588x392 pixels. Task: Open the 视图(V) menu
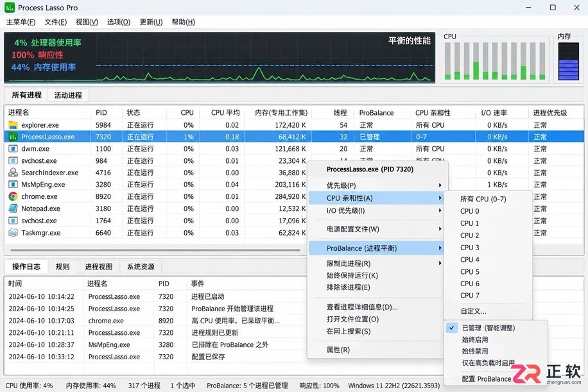pyautogui.click(x=87, y=22)
